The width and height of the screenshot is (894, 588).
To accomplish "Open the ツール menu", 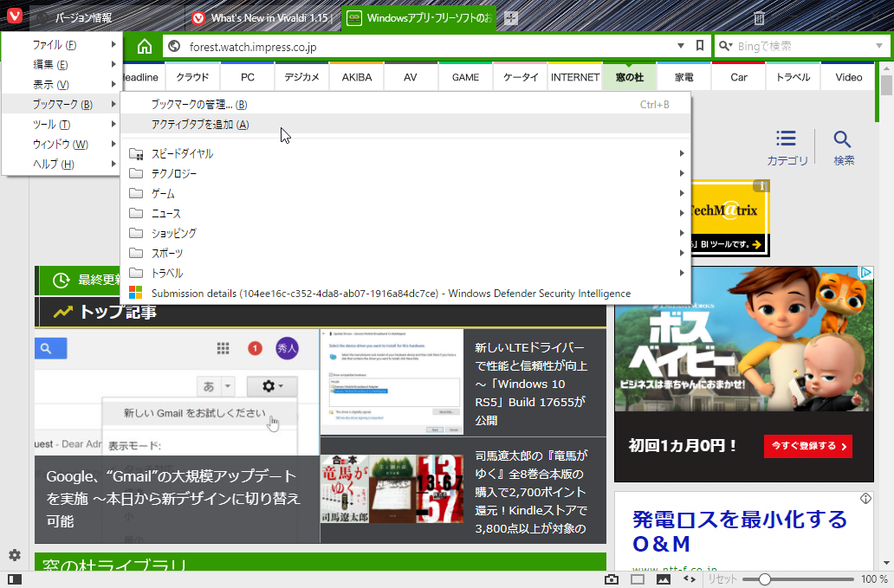I will [x=61, y=124].
